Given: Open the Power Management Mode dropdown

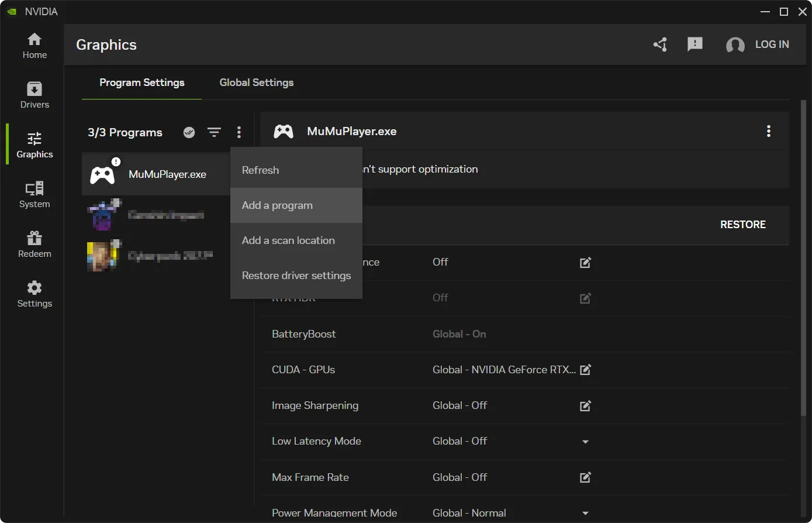Looking at the screenshot, I should tap(585, 512).
